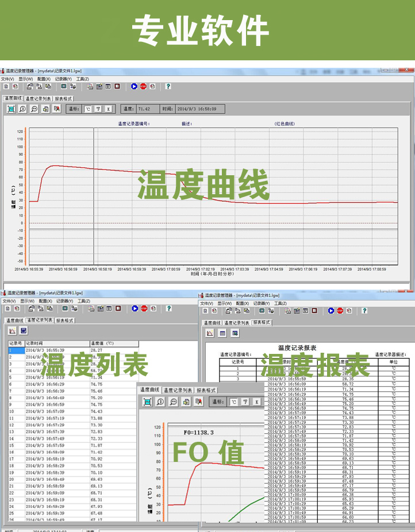The image size is (415, 532).
Task: Click the new file icon in top toolbar
Action: (6, 86)
